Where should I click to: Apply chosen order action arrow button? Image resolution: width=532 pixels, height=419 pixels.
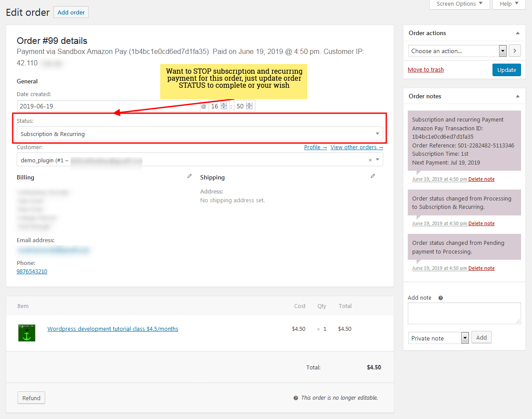coord(515,51)
